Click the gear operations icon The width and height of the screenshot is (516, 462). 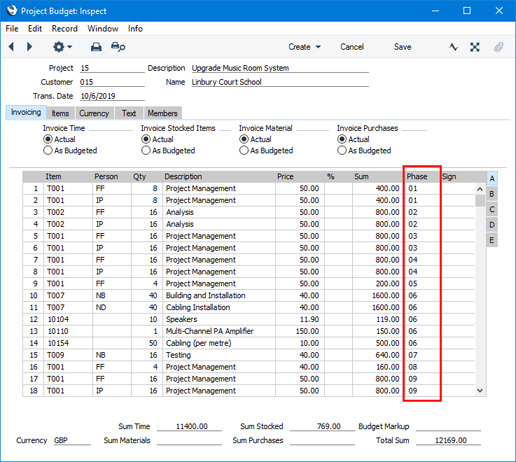click(59, 47)
